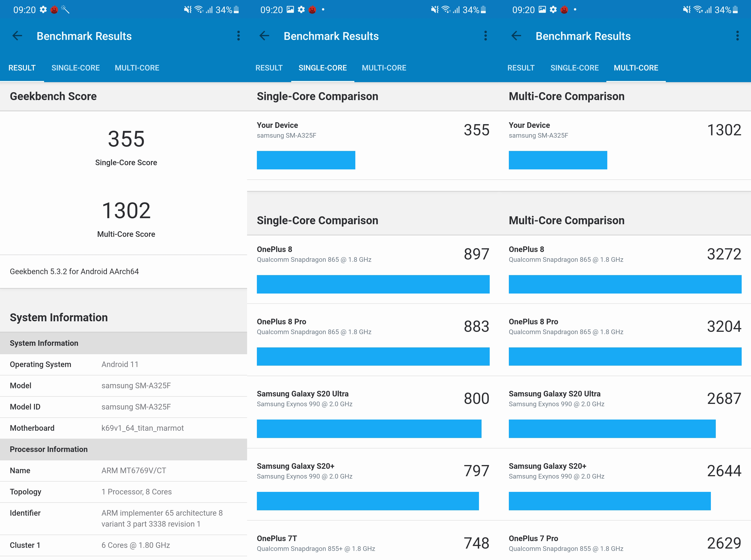The image size is (751, 560).
Task: Select RESULT tab in left screen
Action: [22, 68]
